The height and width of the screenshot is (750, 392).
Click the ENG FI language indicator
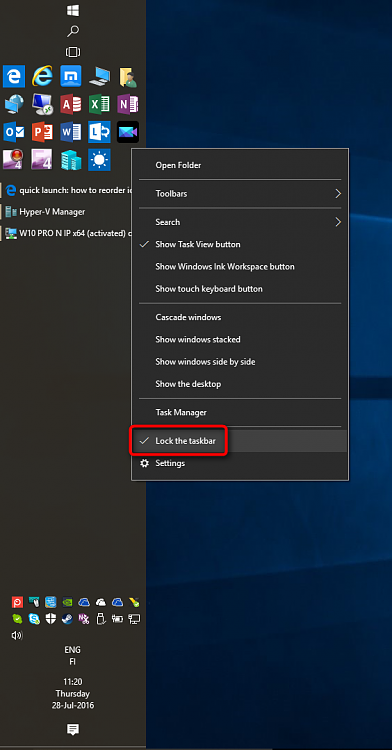pyautogui.click(x=73, y=656)
